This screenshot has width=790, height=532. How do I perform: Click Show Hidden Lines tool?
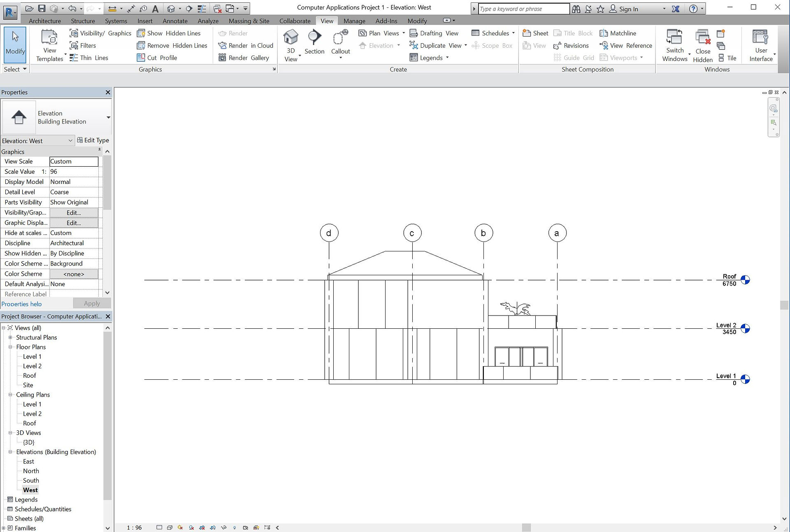click(169, 33)
